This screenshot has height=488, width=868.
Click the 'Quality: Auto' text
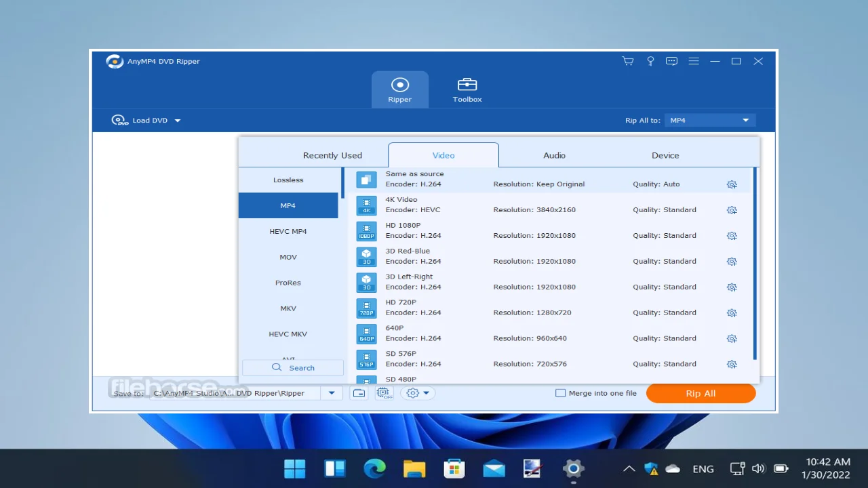click(x=656, y=184)
